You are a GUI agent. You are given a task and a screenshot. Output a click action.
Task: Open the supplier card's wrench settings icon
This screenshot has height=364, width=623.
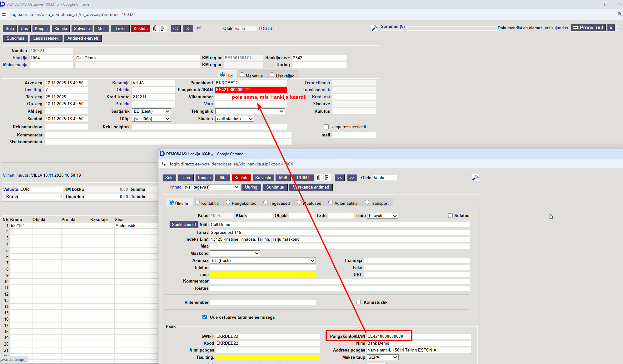tap(475, 178)
